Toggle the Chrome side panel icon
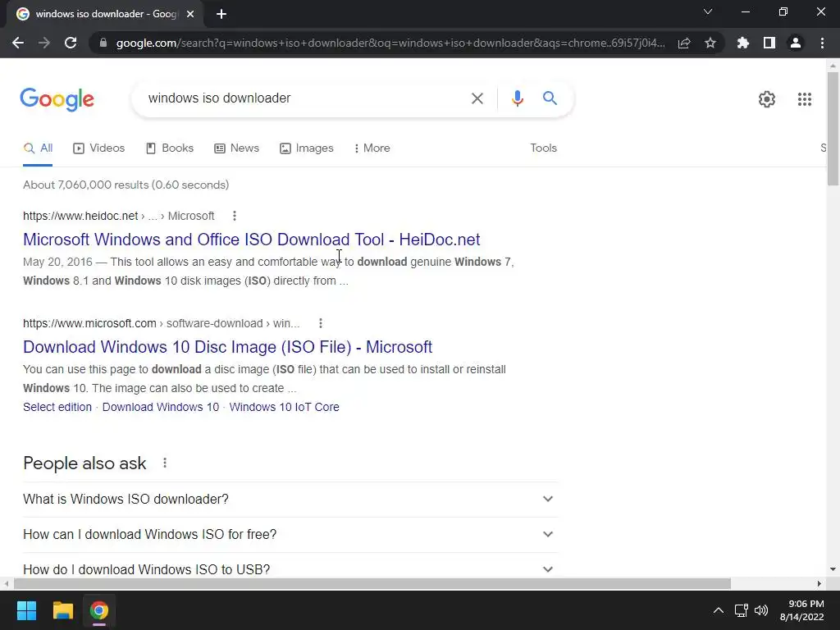The height and width of the screenshot is (630, 840). (769, 43)
